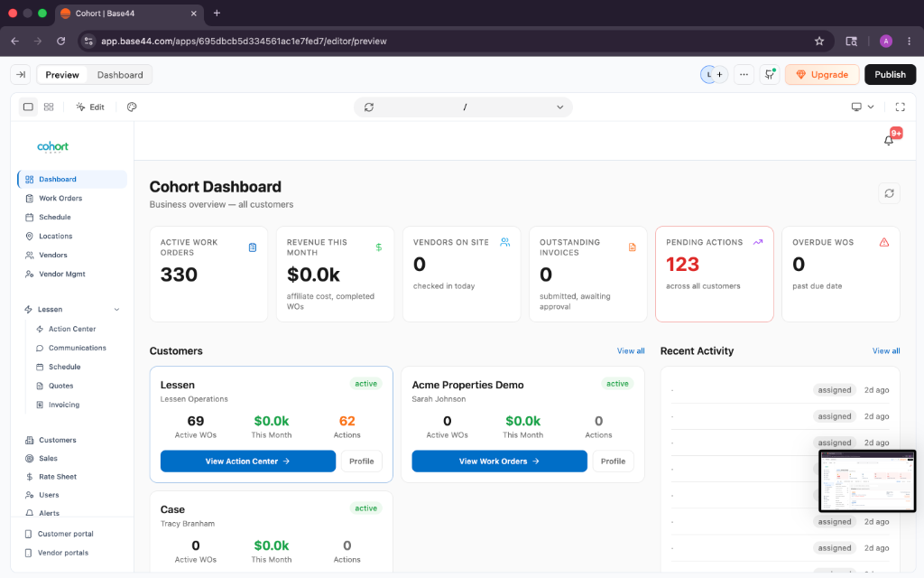Click the Active Work Orders clipboard icon
Screen dimensions: 924x578
[253, 247]
